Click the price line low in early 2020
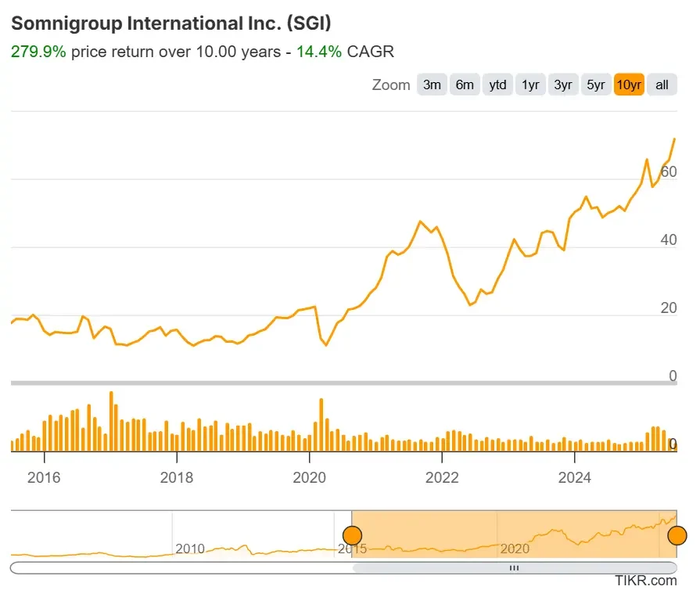 click(x=326, y=344)
